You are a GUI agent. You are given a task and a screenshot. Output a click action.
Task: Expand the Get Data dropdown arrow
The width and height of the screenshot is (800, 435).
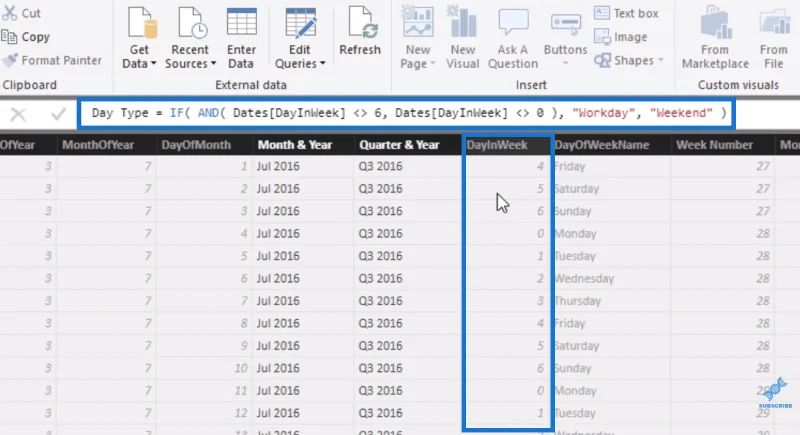point(153,64)
